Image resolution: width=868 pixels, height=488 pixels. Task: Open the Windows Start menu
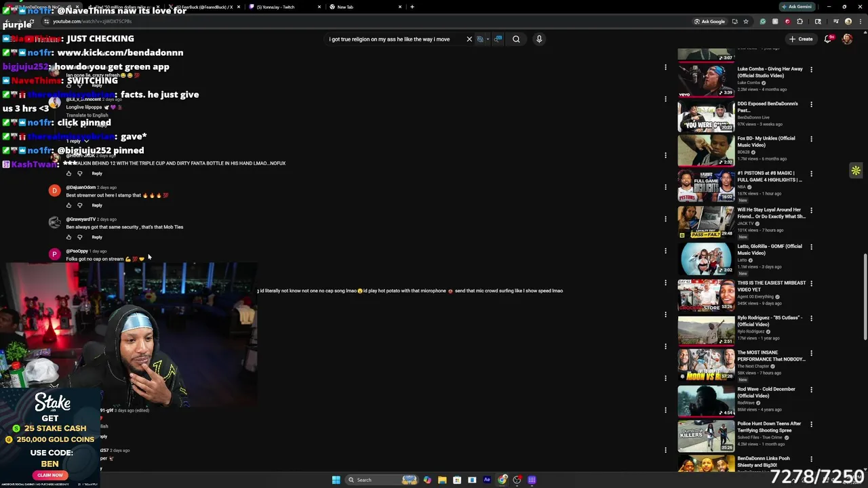[x=336, y=480]
